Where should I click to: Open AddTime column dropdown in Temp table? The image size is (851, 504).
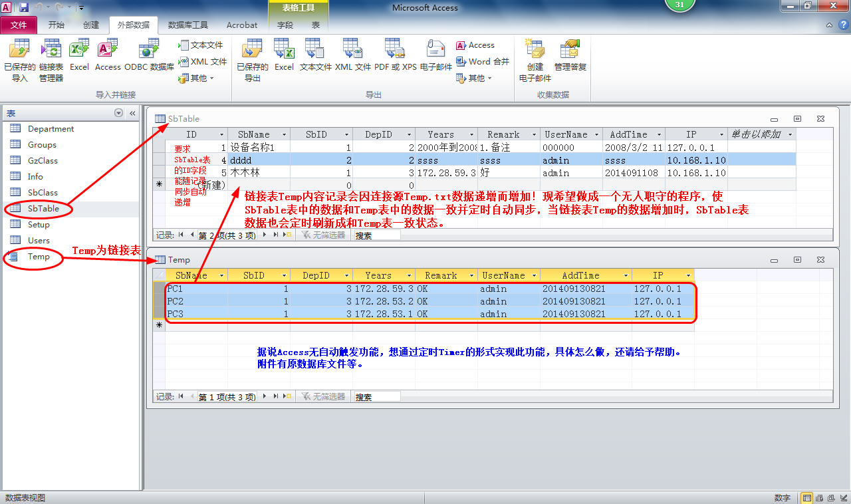click(x=626, y=275)
